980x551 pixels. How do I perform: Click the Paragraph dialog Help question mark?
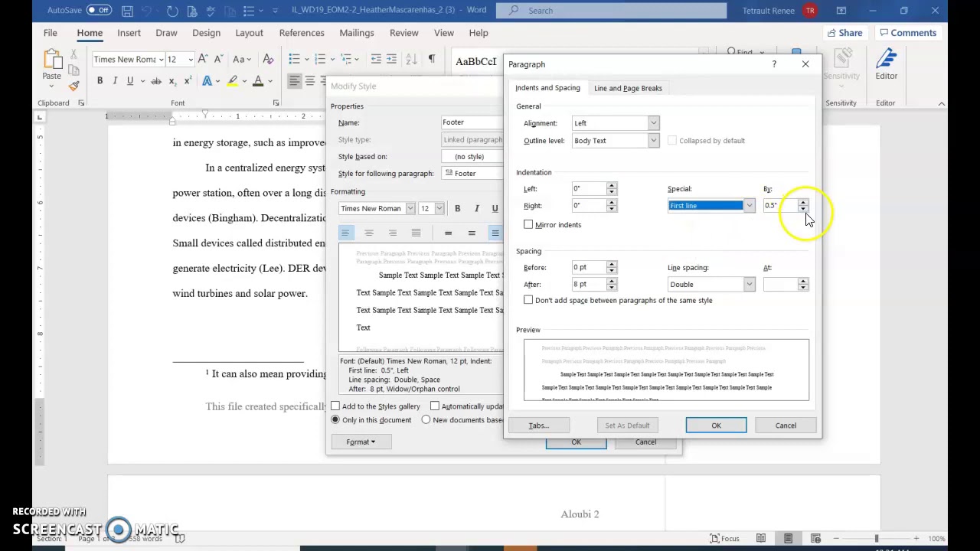click(774, 64)
